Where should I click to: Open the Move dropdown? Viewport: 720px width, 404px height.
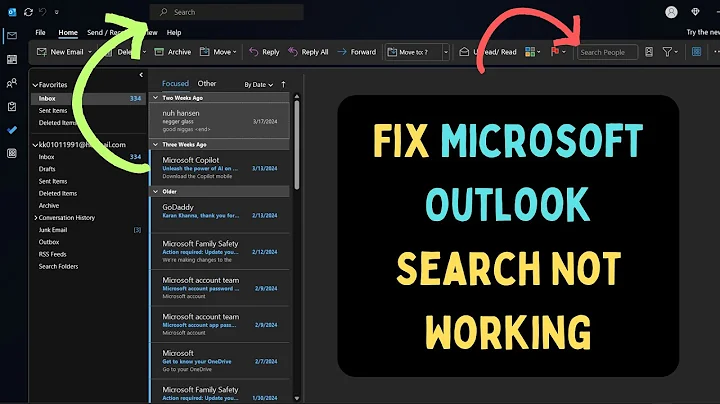(218, 52)
